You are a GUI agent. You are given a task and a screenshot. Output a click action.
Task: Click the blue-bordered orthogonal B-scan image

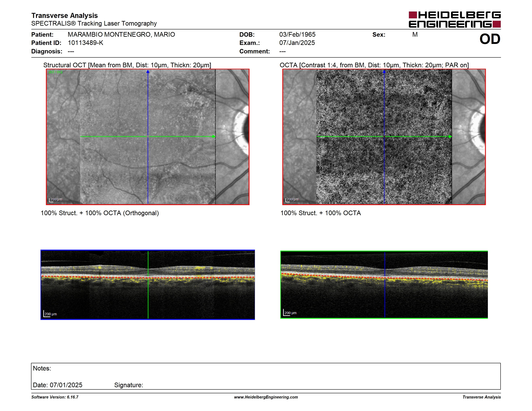coord(148,285)
